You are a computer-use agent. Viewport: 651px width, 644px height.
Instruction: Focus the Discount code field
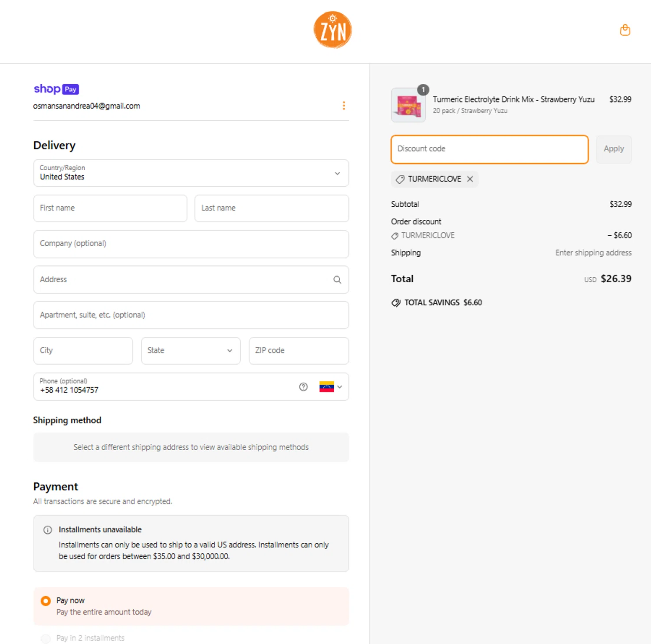pos(490,149)
